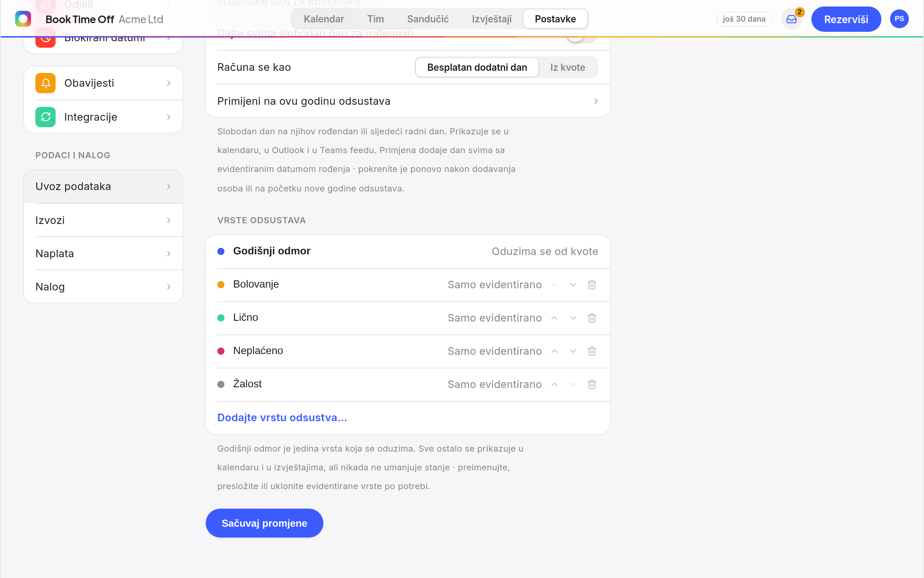Move Lično up in the list
The width and height of the screenshot is (924, 578).
554,318
